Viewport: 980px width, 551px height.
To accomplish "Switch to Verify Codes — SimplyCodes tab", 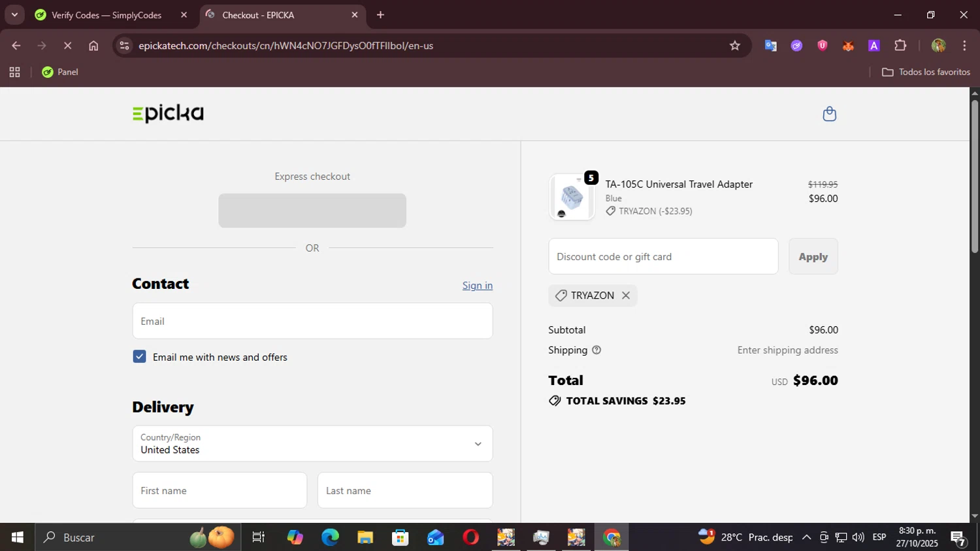I will (106, 15).
